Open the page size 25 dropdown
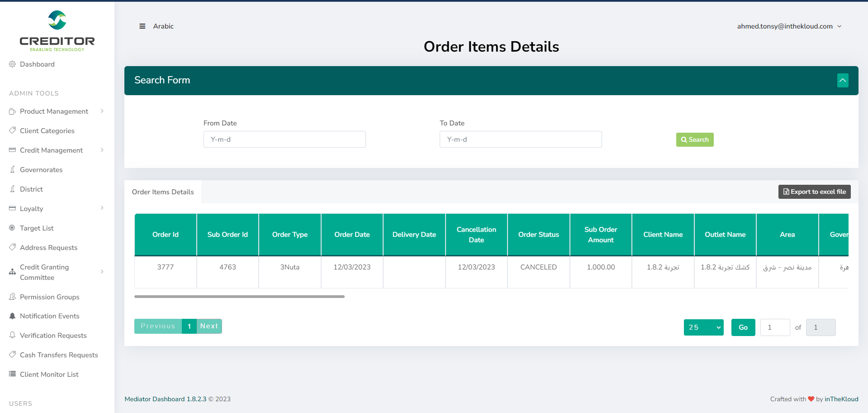The image size is (868, 413). pyautogui.click(x=703, y=327)
